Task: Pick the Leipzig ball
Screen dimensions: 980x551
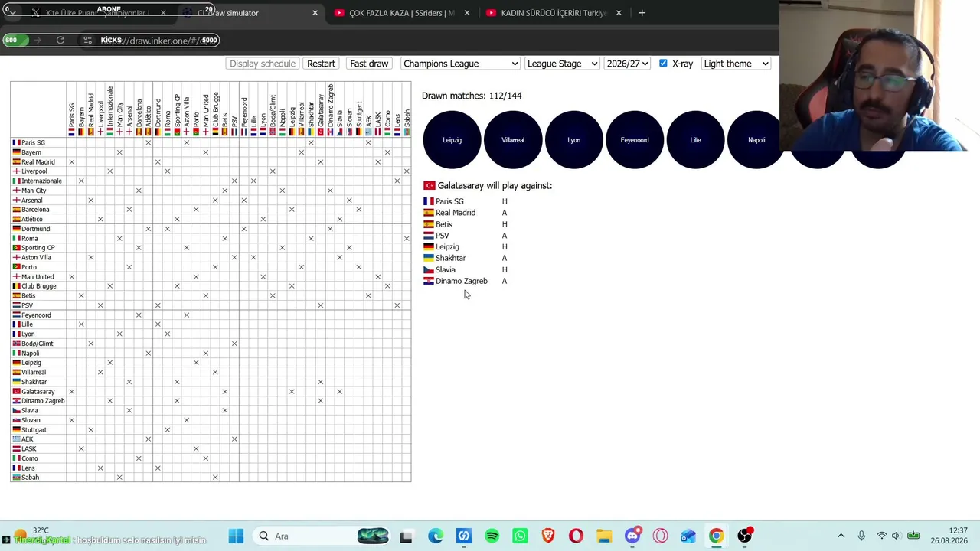Action: click(452, 140)
